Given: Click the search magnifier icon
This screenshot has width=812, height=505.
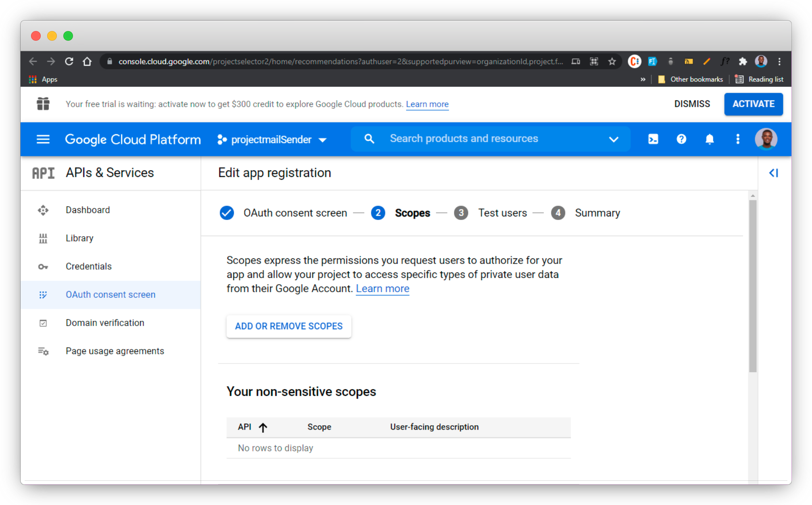Looking at the screenshot, I should coord(369,139).
